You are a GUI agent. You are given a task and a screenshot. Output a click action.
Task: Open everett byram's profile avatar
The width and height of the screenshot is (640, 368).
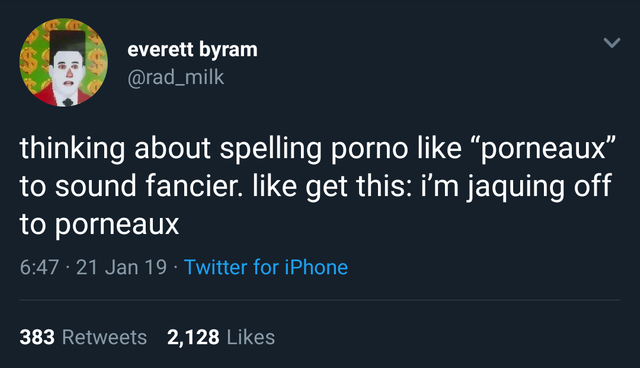coord(64,62)
